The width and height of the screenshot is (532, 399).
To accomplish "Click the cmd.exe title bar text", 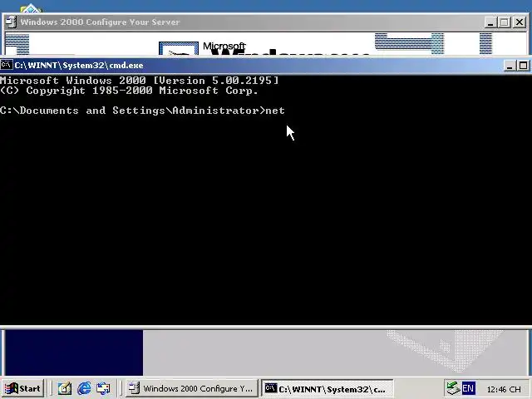I will (x=79, y=65).
